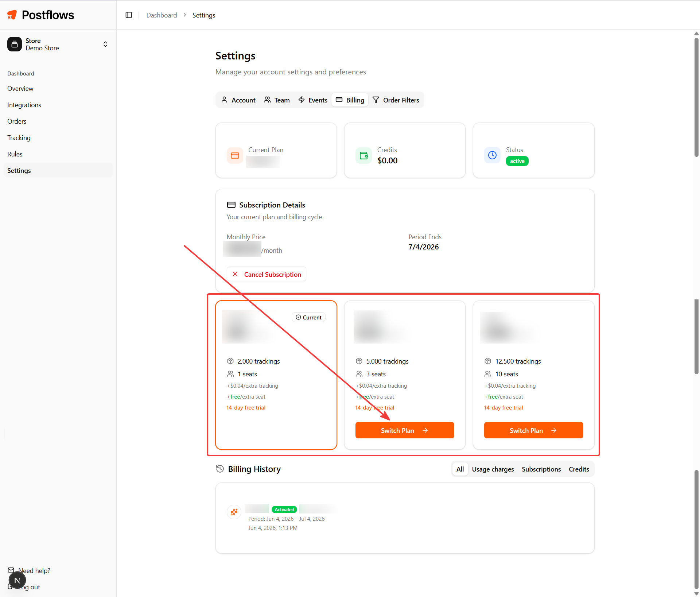
Task: Click the Current plan badge
Action: click(308, 317)
